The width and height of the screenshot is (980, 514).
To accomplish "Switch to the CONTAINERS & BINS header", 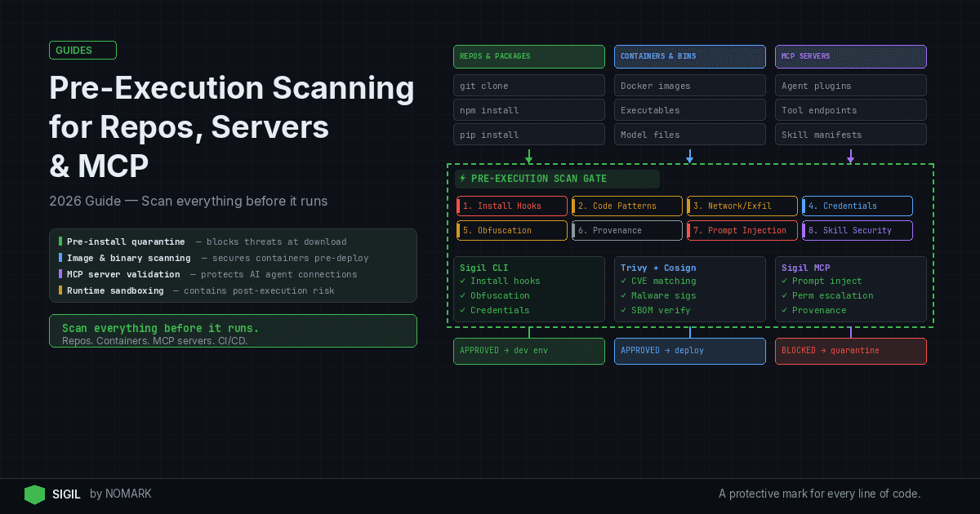I will [689, 56].
